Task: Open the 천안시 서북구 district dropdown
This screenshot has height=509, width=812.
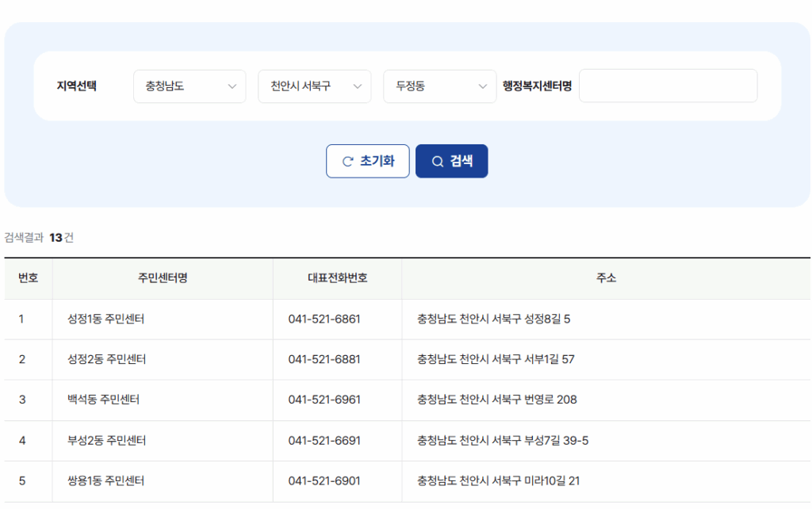Action: pos(314,86)
